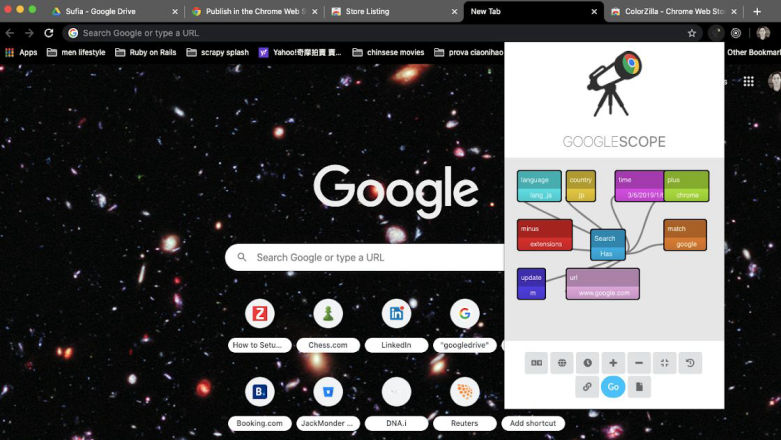The image size is (781, 440).
Task: Switch to the ColorZilla Chrome Web Store tab
Action: click(x=673, y=11)
